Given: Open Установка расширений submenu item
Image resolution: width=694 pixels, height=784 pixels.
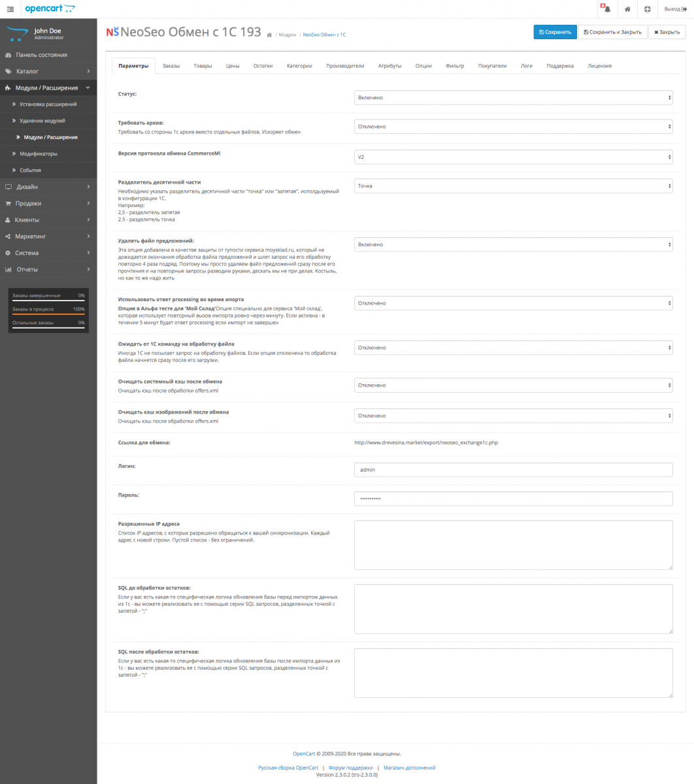Looking at the screenshot, I should (48, 104).
